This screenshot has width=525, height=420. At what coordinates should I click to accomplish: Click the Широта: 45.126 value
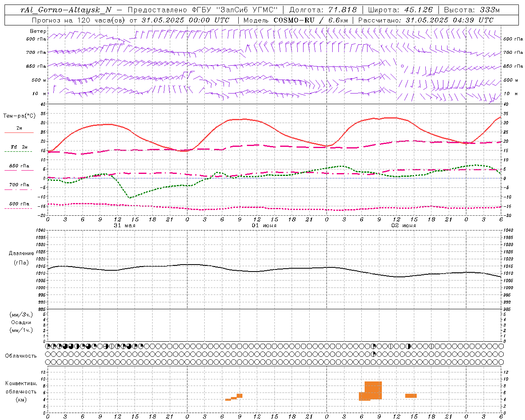tap(400, 10)
